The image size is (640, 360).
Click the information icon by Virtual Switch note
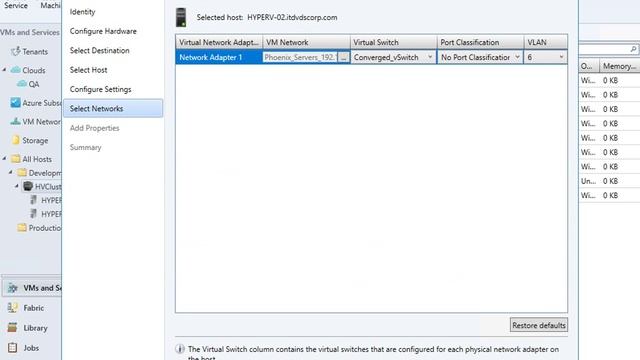(x=180, y=349)
